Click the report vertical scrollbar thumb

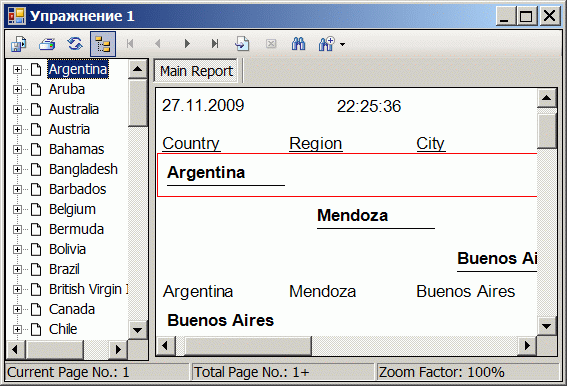[x=546, y=131]
